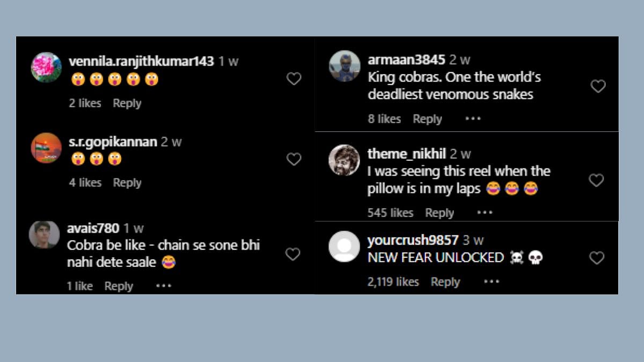Open yourcrush9857's blank avatar

pos(343,246)
